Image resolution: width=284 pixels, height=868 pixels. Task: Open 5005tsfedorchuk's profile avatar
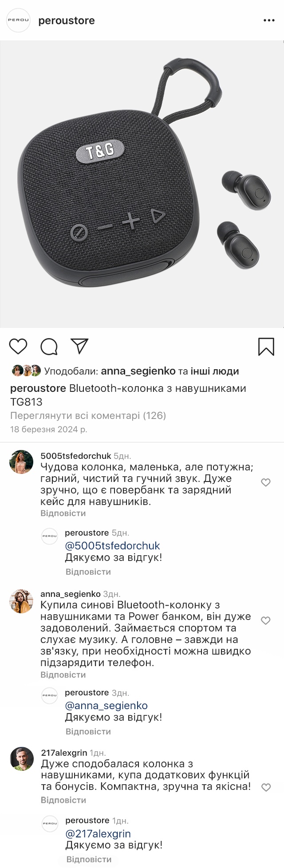(x=21, y=462)
